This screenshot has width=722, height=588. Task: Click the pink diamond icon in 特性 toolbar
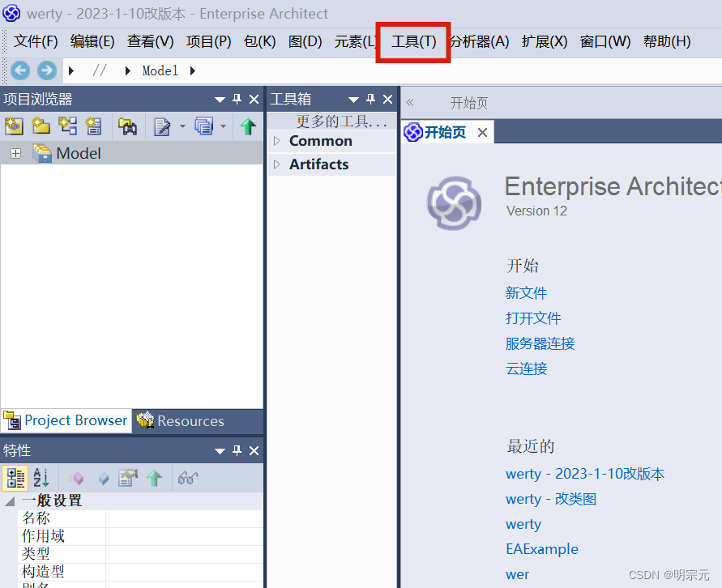point(75,479)
